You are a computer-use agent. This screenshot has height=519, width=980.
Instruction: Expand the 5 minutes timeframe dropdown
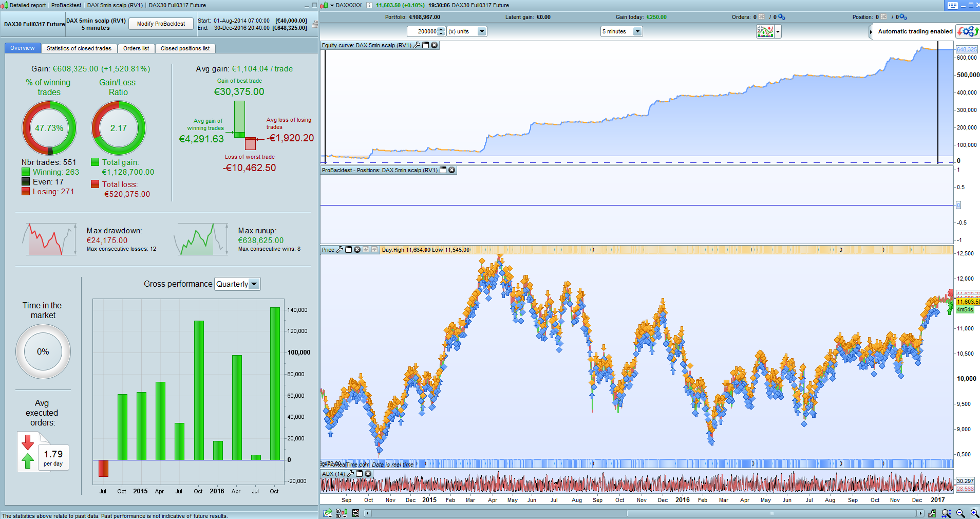click(621, 31)
